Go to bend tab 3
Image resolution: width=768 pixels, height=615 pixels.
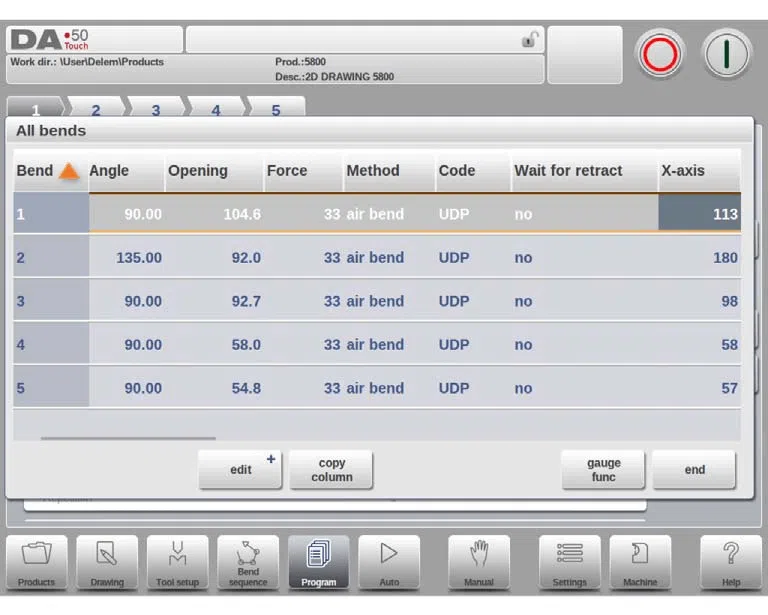(156, 110)
